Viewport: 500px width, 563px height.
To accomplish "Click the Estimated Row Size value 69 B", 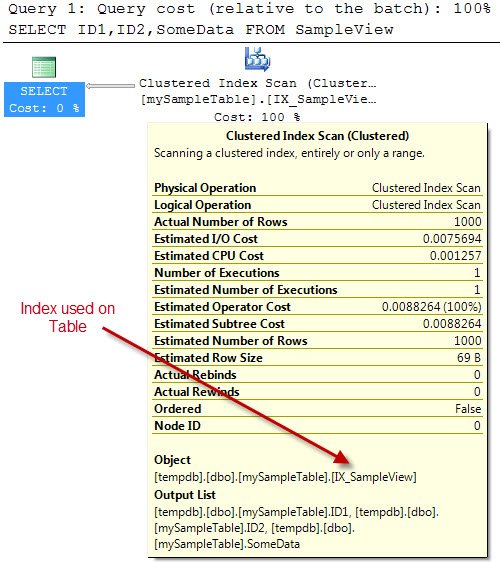I will [x=469, y=358].
